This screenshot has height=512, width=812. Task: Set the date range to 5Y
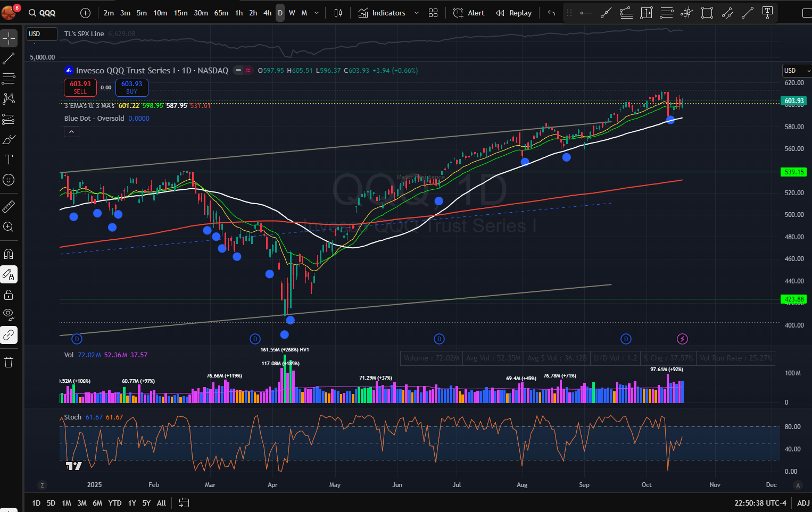[146, 503]
